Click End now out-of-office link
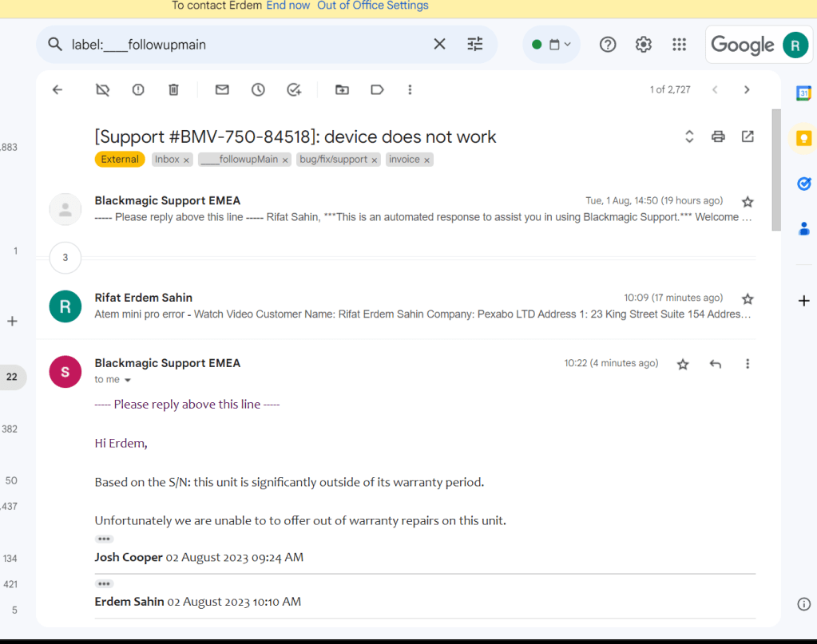 pyautogui.click(x=288, y=6)
